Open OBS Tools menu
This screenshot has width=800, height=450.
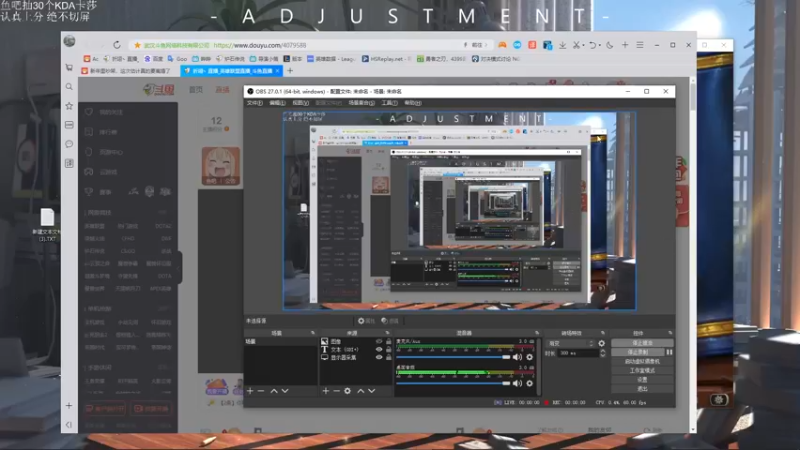point(389,103)
